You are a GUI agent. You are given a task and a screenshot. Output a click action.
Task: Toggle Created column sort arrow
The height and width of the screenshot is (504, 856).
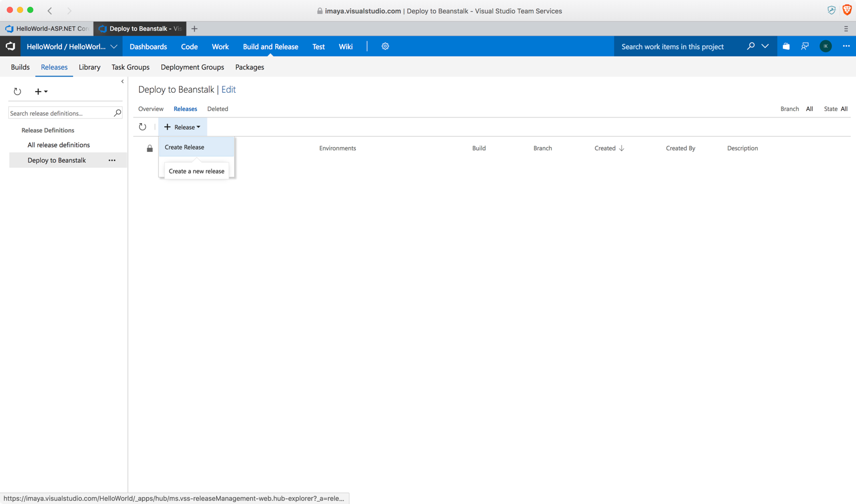point(622,148)
